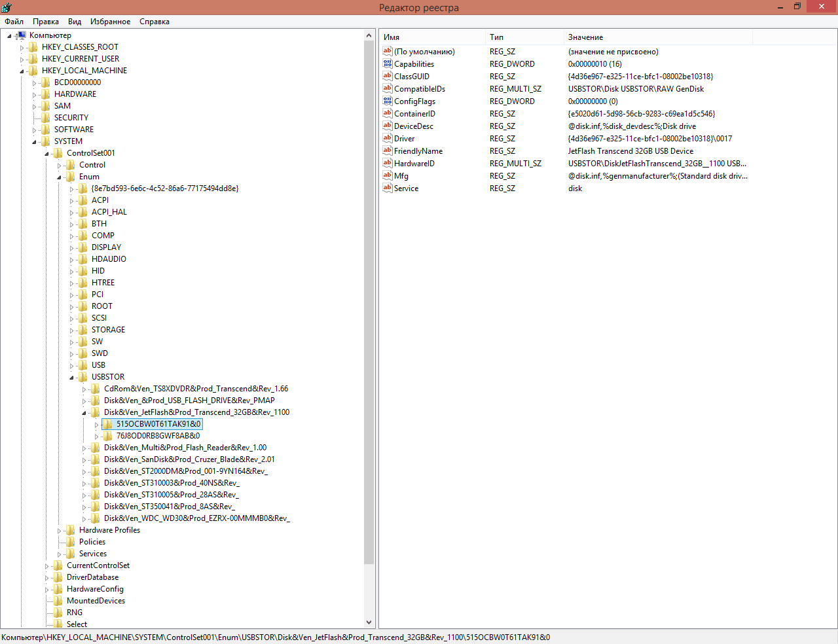Collapse the USBSTOR tree node
The width and height of the screenshot is (838, 644).
71,378
